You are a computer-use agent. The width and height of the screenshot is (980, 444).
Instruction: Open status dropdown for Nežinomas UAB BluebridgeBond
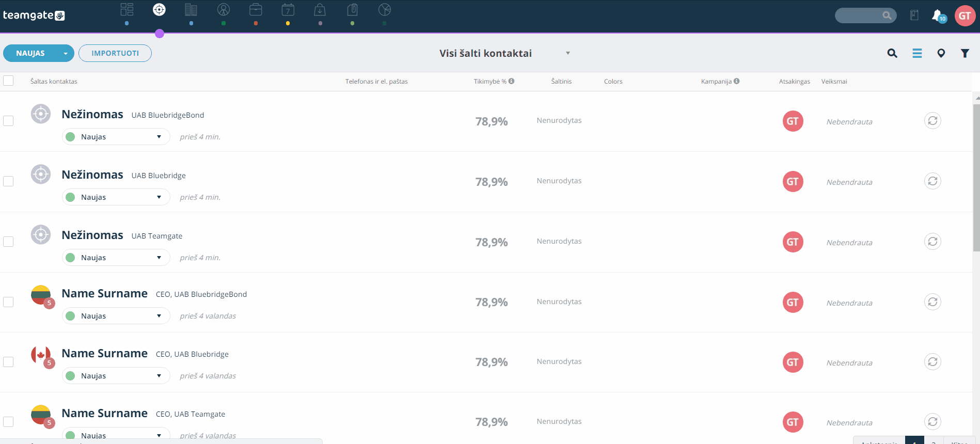[116, 137]
